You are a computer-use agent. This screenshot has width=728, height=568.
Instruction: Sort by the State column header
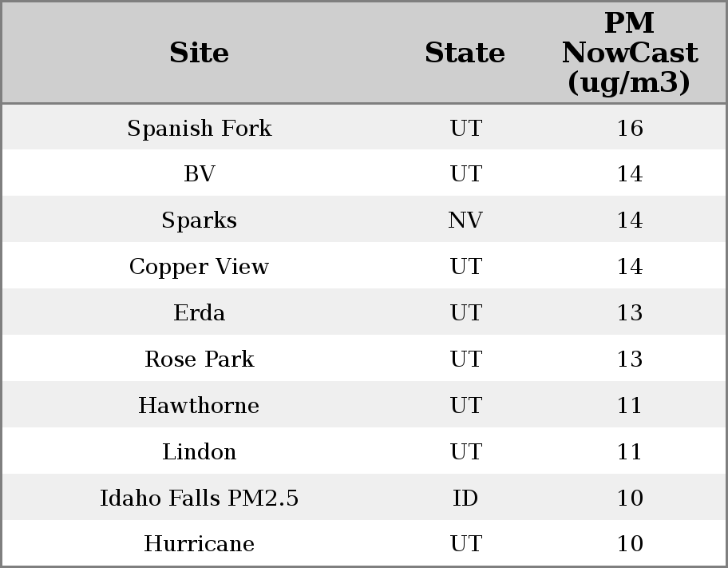click(x=465, y=53)
